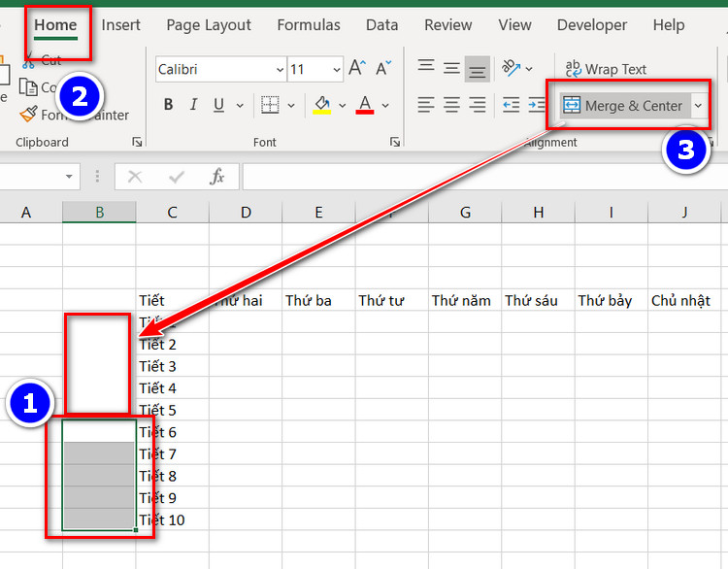Screen dimensions: 728x569
Task: Open Fill Color dropdown arrow
Action: [343, 106]
